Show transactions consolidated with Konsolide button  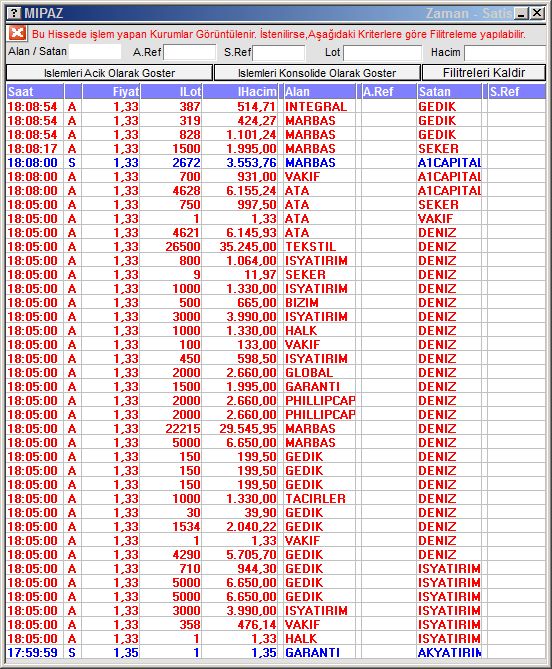point(317,73)
